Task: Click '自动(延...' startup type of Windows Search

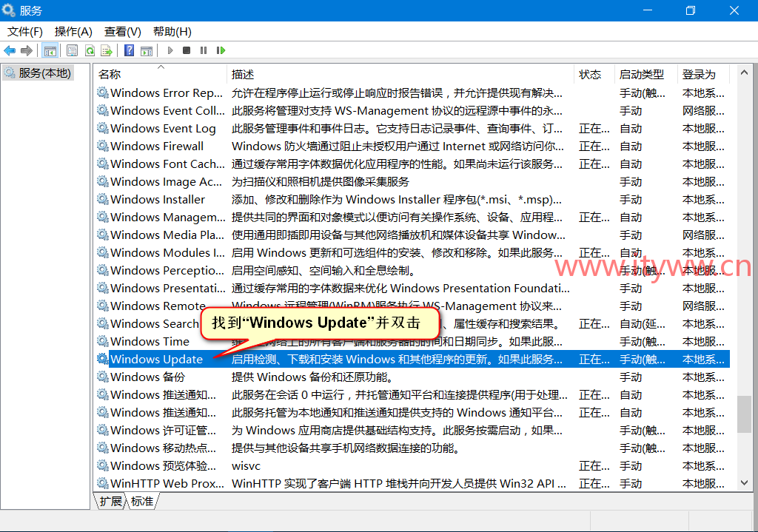Action: point(643,324)
